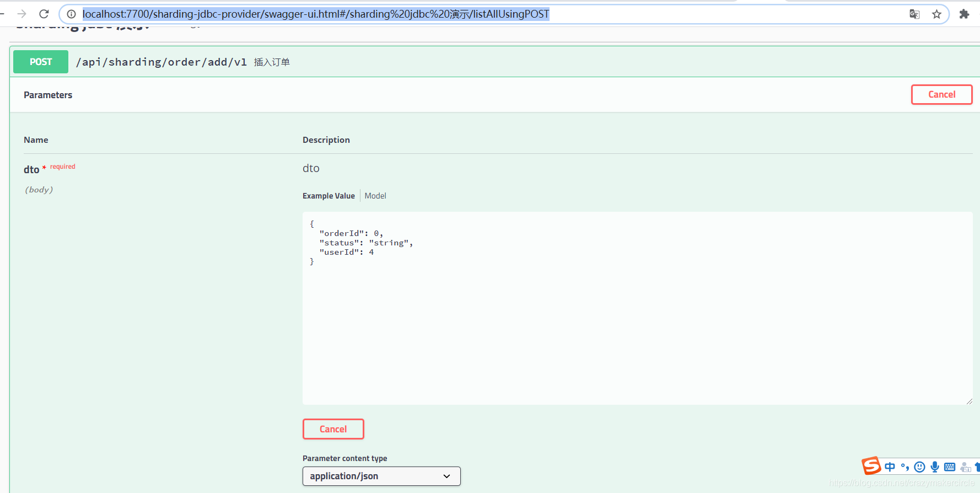
Task: Click the (body) parameter location label
Action: pos(39,190)
